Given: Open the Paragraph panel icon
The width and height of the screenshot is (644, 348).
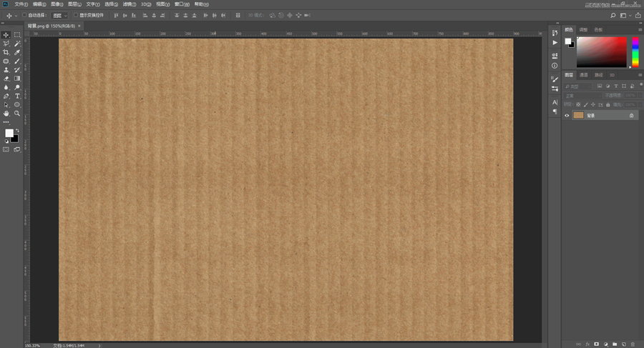Looking at the screenshot, I should 555,111.
